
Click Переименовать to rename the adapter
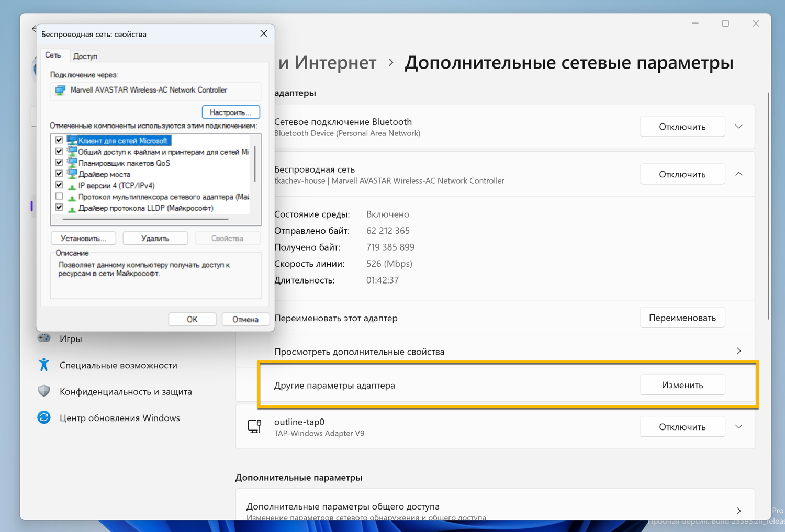click(x=682, y=318)
